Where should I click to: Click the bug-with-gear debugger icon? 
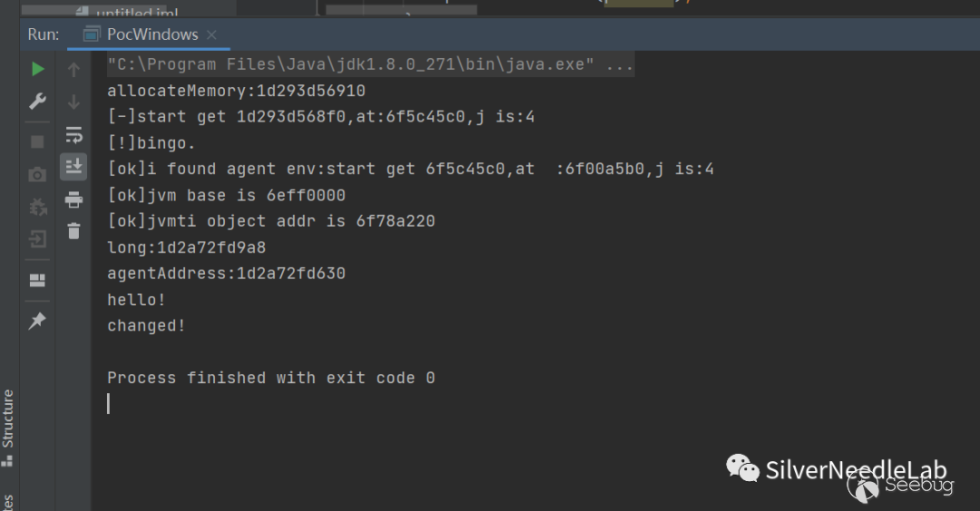(37, 207)
